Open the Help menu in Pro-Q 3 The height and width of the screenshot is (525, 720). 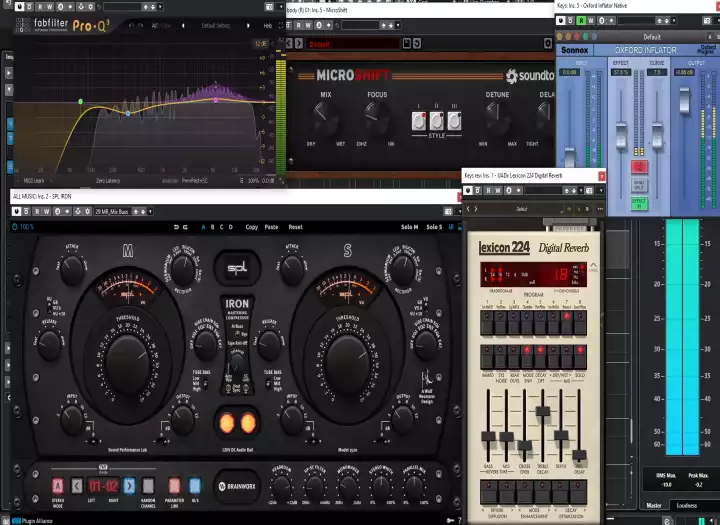point(267,26)
